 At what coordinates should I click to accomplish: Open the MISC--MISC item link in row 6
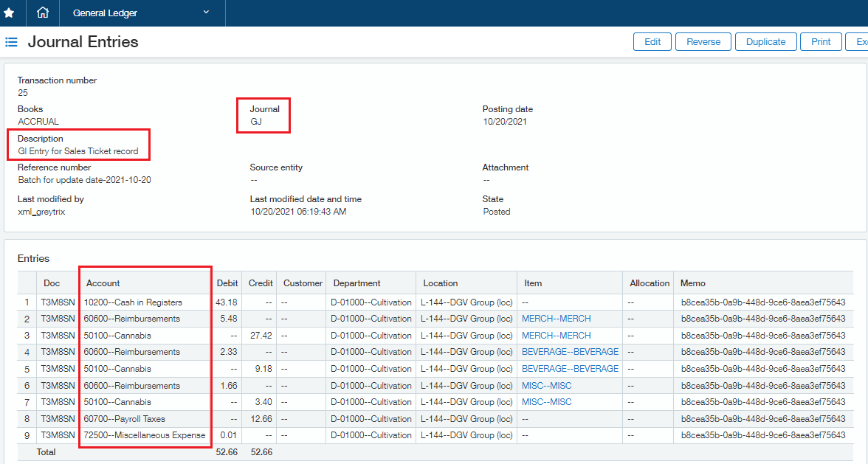point(546,386)
